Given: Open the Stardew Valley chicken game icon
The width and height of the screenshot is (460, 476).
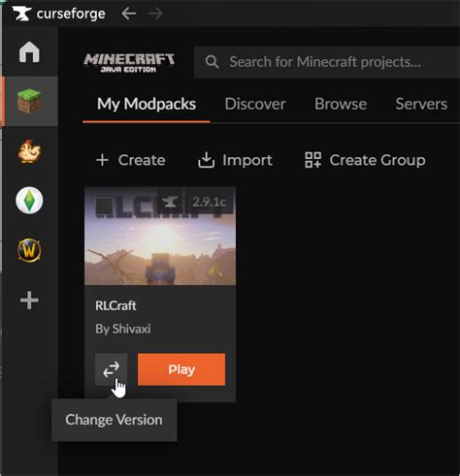Looking at the screenshot, I should (x=29, y=151).
